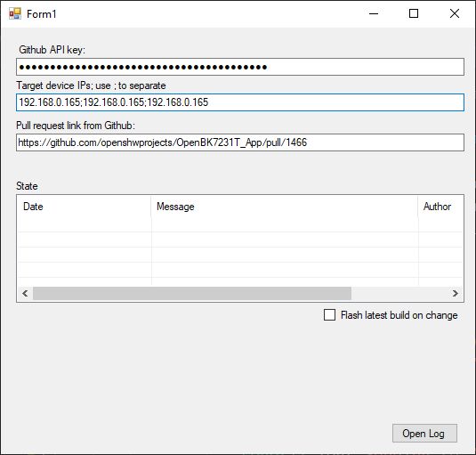The image size is (476, 455).
Task: Click the Form1 application icon in title bar
Action: (x=15, y=13)
